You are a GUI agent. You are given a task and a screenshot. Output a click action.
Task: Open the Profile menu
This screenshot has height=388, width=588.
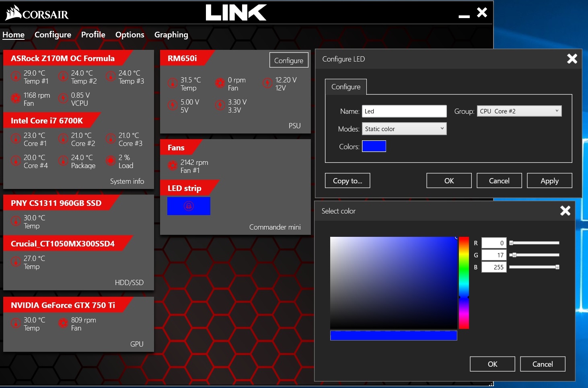coord(93,35)
